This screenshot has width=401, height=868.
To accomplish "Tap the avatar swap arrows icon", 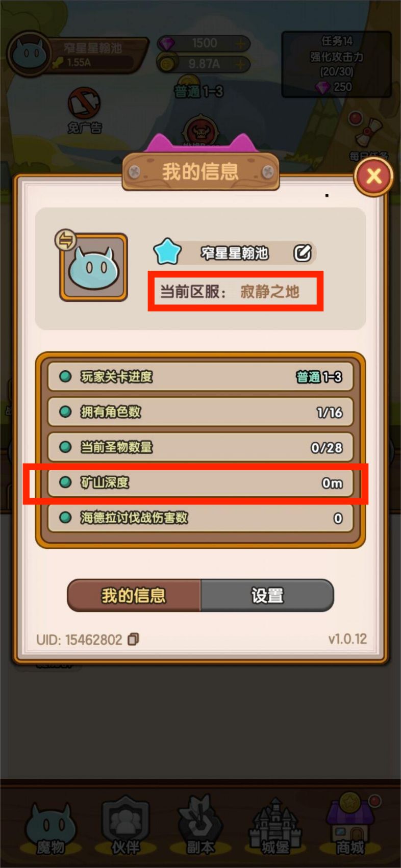I will coord(66,240).
